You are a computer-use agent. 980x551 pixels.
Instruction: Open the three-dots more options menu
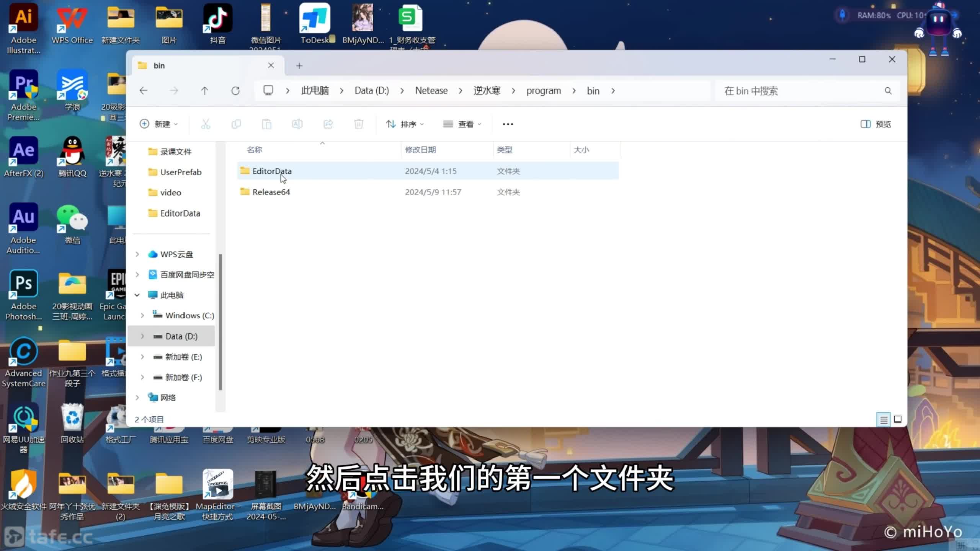pos(508,124)
